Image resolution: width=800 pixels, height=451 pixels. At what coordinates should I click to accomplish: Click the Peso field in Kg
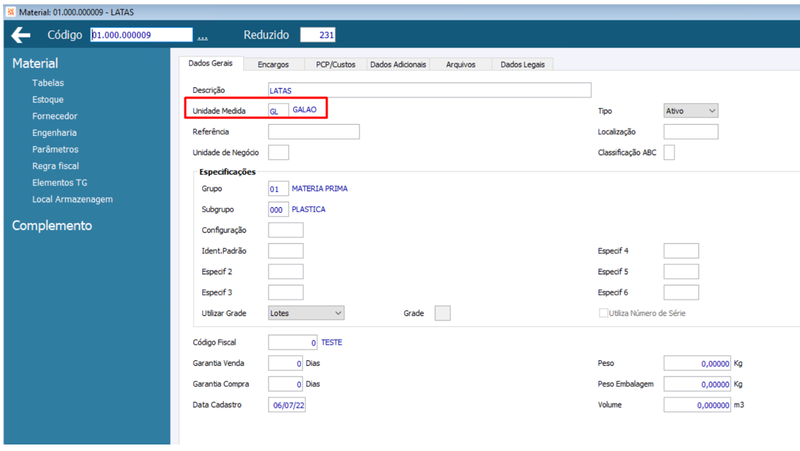[x=697, y=363]
